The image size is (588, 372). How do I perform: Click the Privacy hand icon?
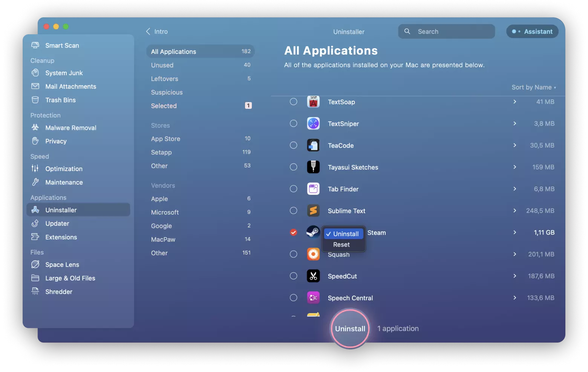(x=35, y=141)
